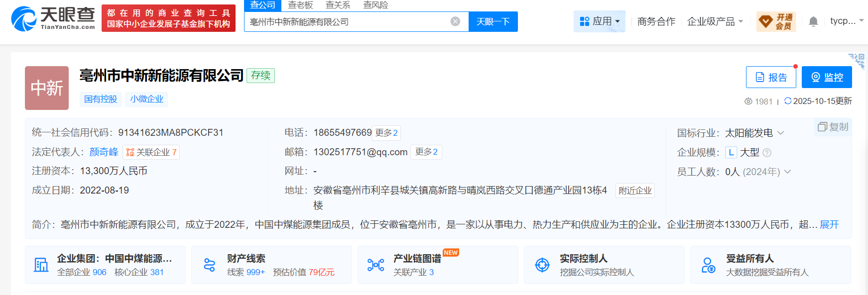
Task: Click the company name heading
Action: [x=161, y=75]
